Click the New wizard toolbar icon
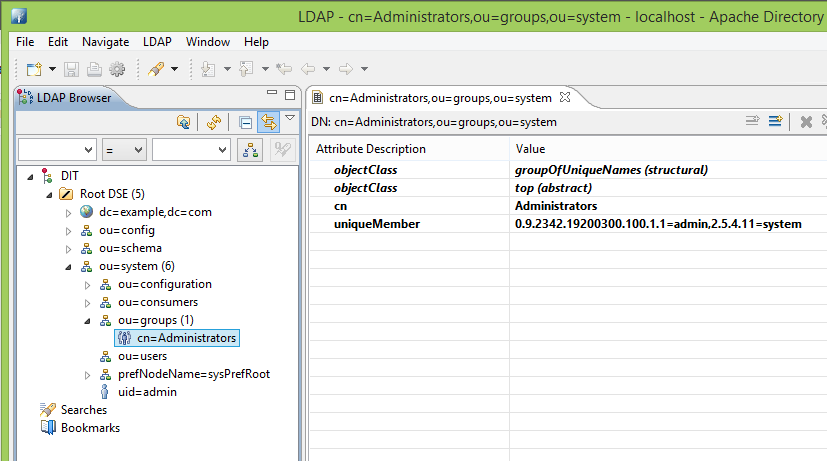Image resolution: width=827 pixels, height=461 pixels. coord(34,69)
